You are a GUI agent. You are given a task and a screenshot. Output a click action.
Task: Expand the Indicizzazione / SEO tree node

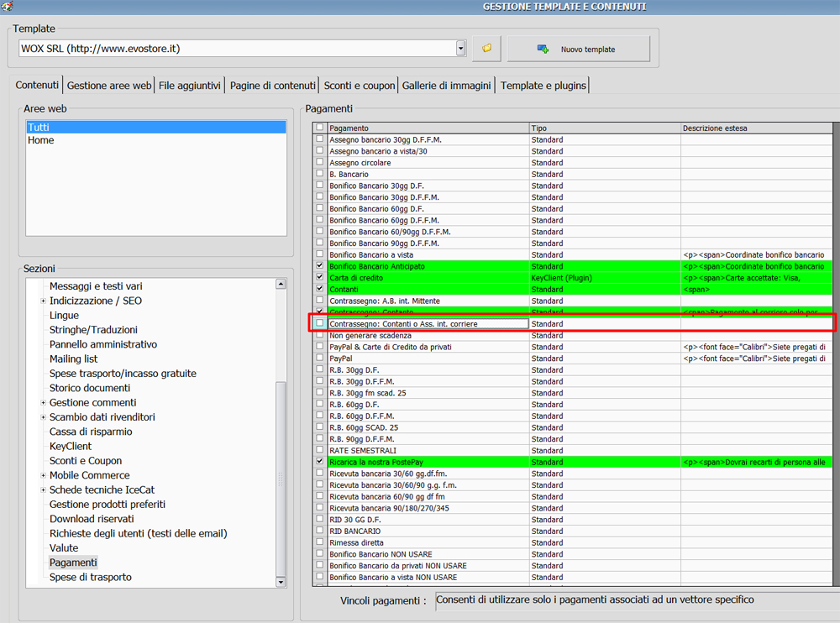coord(43,301)
